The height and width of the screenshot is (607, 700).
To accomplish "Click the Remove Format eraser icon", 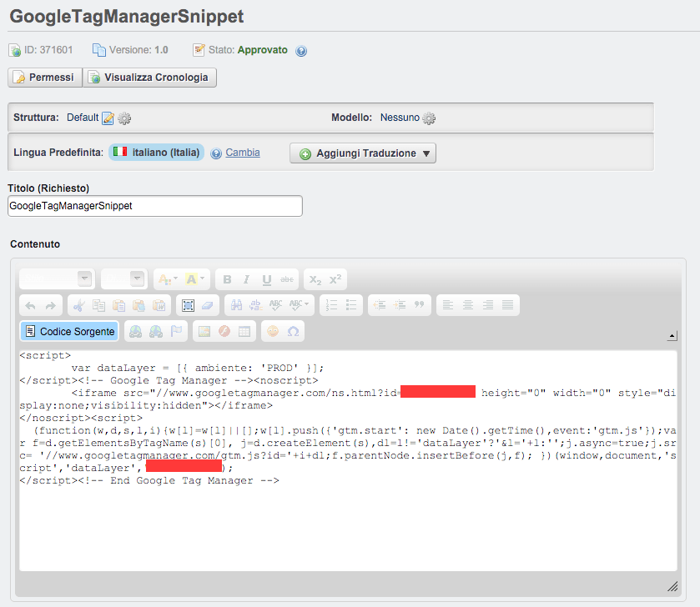I will point(208,305).
